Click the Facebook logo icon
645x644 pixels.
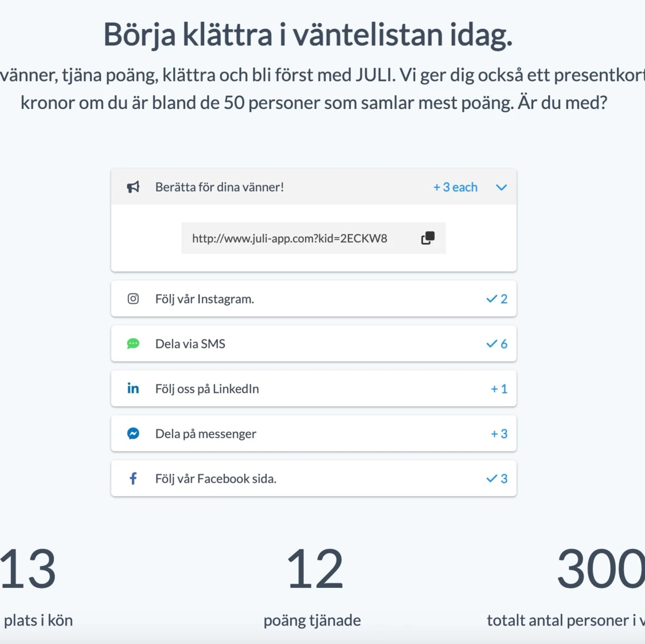pos(133,478)
